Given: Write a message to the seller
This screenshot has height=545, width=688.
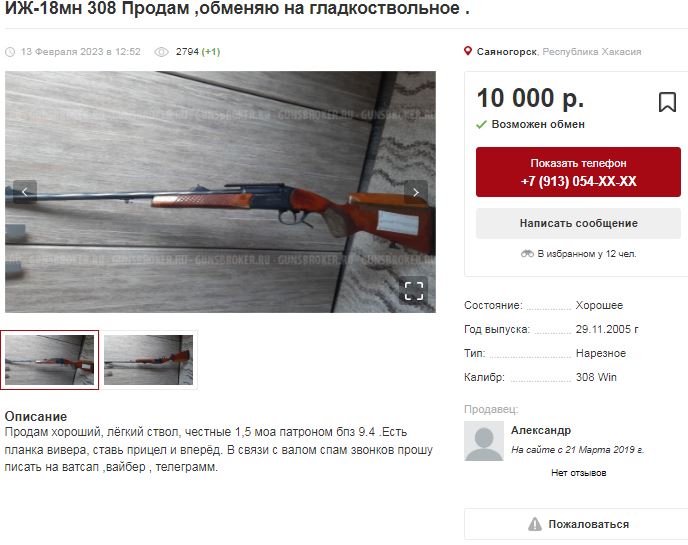Looking at the screenshot, I should [578, 223].
